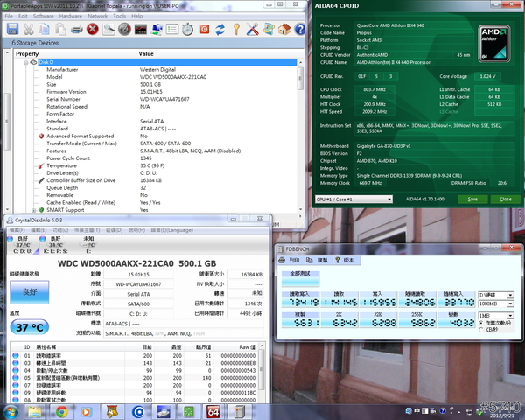Click the printer icon in SIW toolbar

tap(77, 29)
